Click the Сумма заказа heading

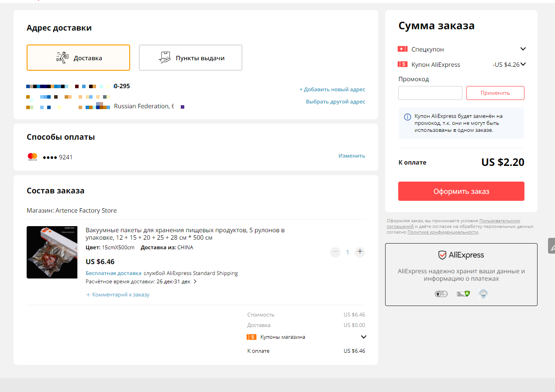point(436,26)
